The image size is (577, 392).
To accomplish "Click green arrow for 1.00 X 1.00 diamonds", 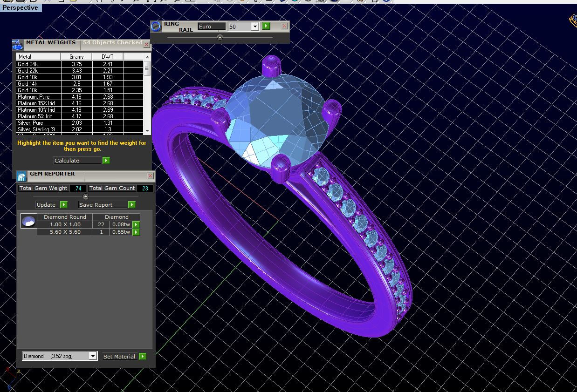I will 136,224.
